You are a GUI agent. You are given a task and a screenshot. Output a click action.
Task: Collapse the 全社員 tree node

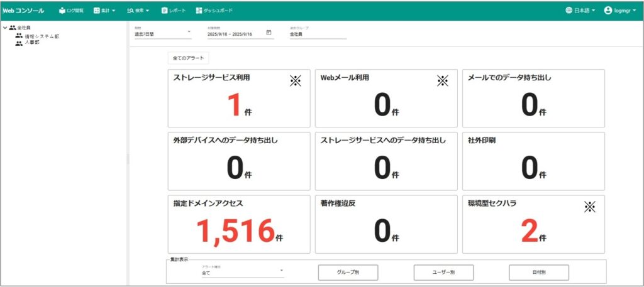[5, 28]
